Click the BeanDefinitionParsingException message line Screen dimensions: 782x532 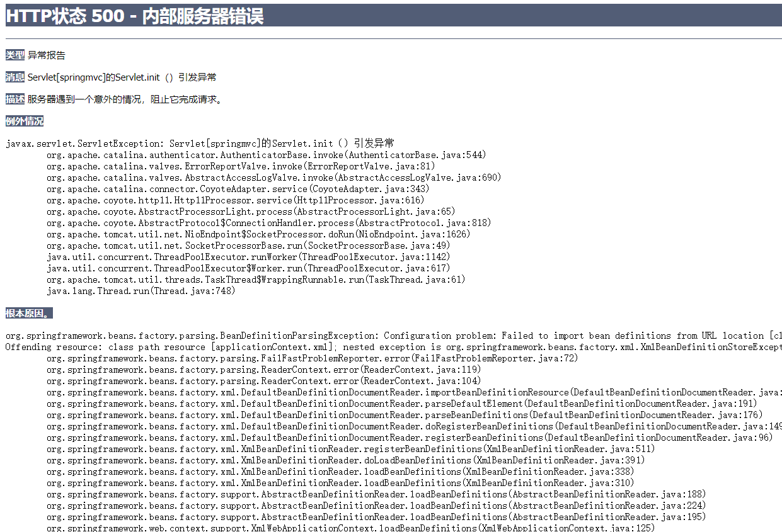tap(394, 336)
